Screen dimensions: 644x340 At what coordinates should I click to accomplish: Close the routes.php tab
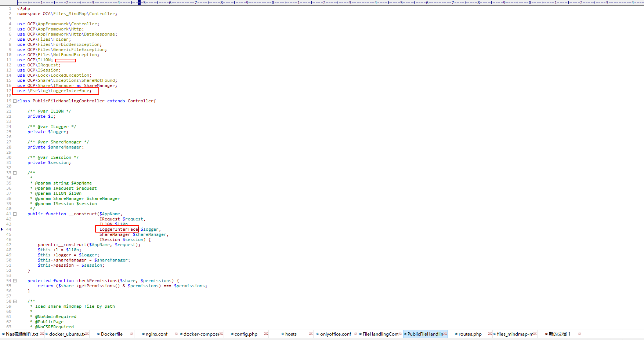pyautogui.click(x=490, y=334)
